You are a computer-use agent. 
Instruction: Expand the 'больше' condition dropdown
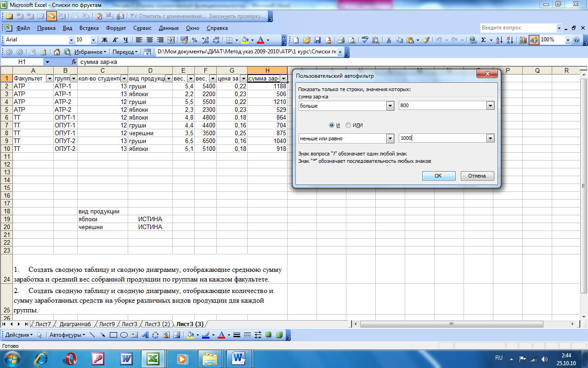pos(390,106)
